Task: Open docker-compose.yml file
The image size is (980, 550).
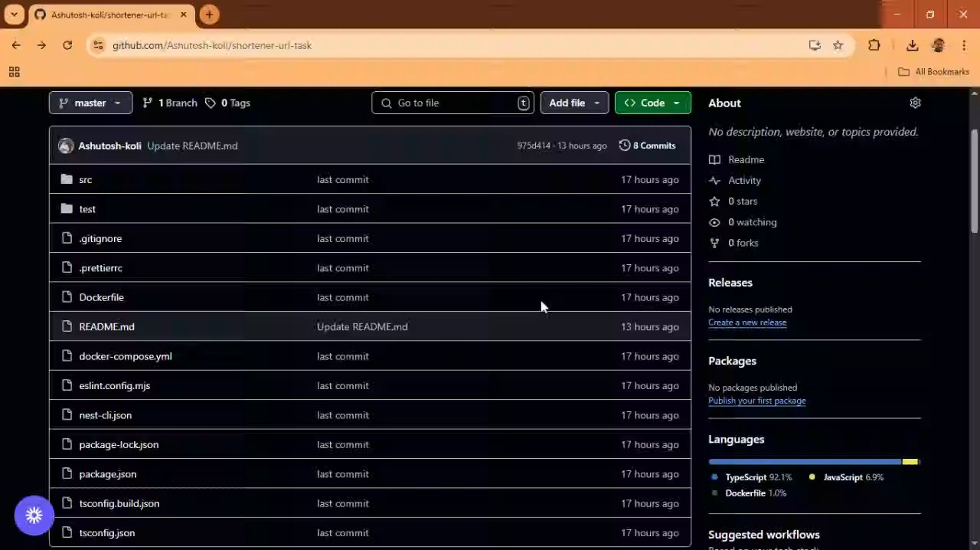Action: (125, 356)
